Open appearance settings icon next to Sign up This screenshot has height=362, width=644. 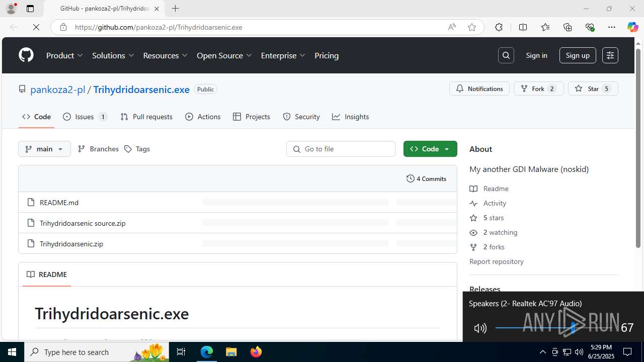(x=610, y=55)
